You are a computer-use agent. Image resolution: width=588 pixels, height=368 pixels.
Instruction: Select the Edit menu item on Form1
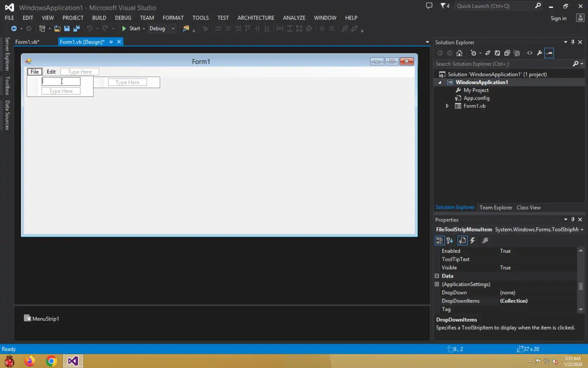tap(51, 71)
